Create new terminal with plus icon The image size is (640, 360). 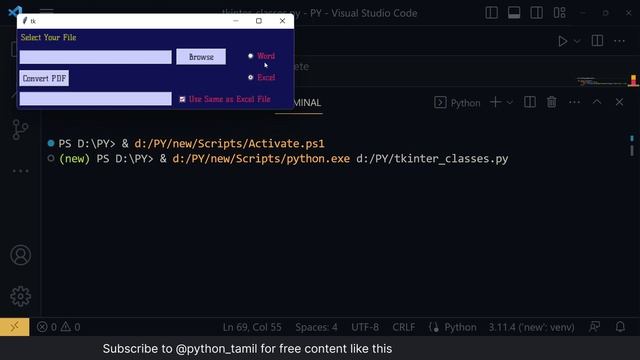coord(495,102)
